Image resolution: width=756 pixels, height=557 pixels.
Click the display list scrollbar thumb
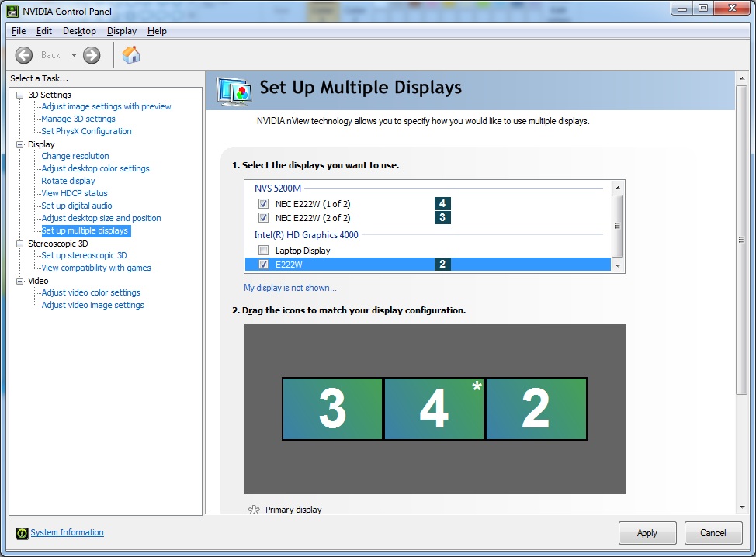[618, 226]
